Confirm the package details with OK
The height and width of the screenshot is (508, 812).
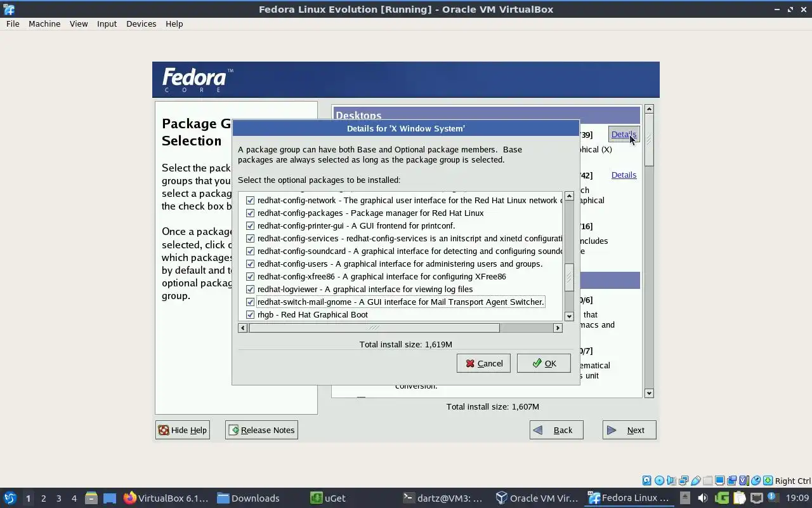544,363
